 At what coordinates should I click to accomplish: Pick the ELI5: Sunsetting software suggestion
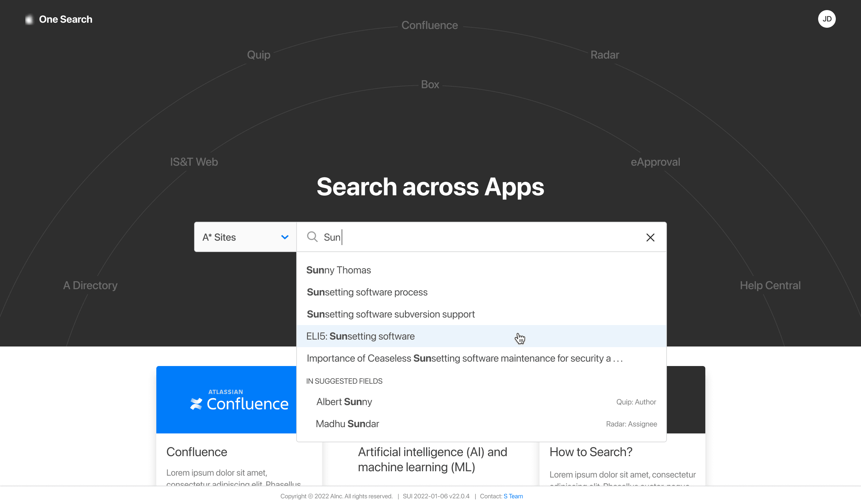360,336
